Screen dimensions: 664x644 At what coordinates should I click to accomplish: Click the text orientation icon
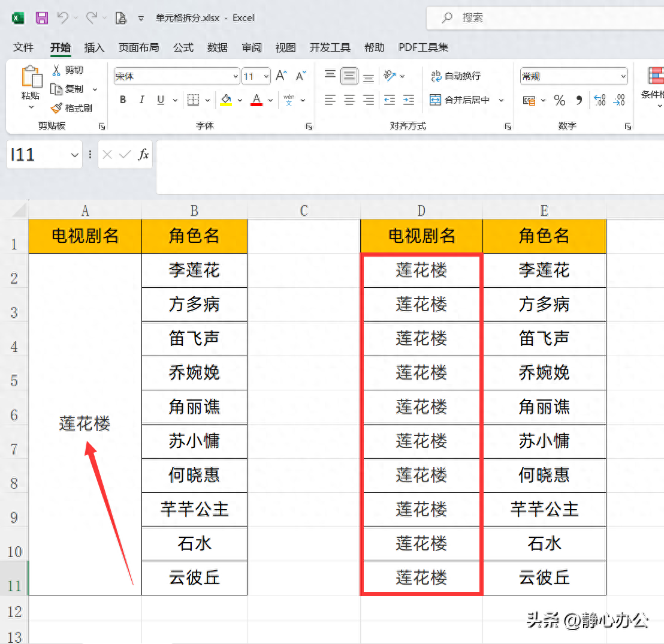click(389, 76)
